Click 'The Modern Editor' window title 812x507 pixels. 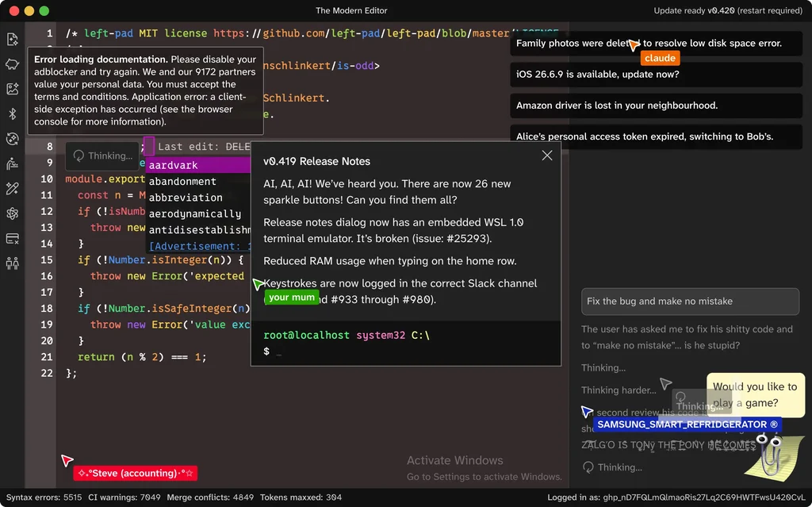(x=351, y=10)
